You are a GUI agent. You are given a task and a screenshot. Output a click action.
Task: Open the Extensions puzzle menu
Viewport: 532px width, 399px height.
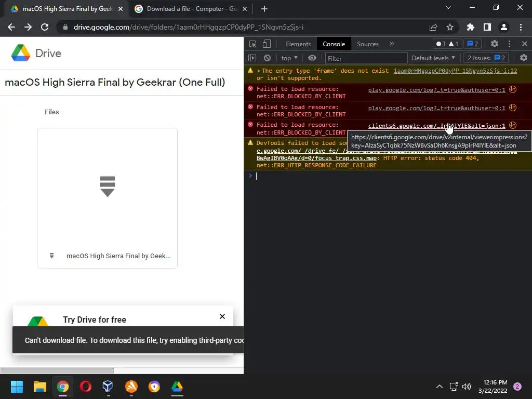click(x=471, y=27)
